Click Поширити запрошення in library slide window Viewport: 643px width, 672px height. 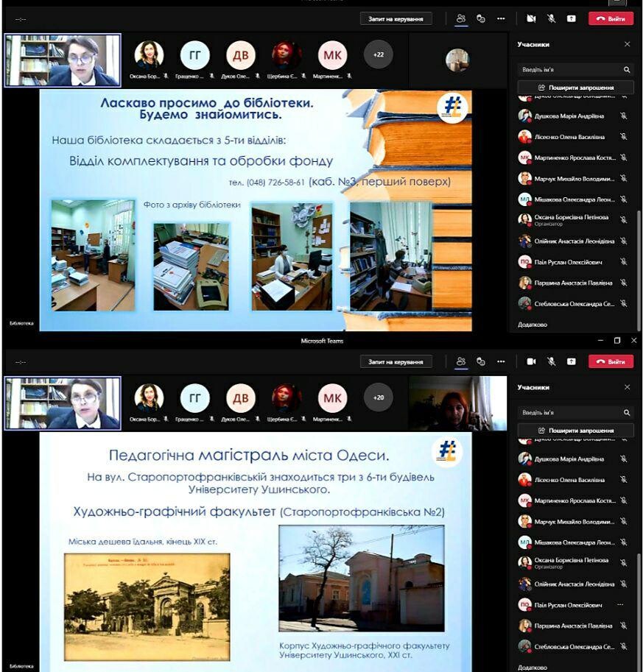(576, 88)
